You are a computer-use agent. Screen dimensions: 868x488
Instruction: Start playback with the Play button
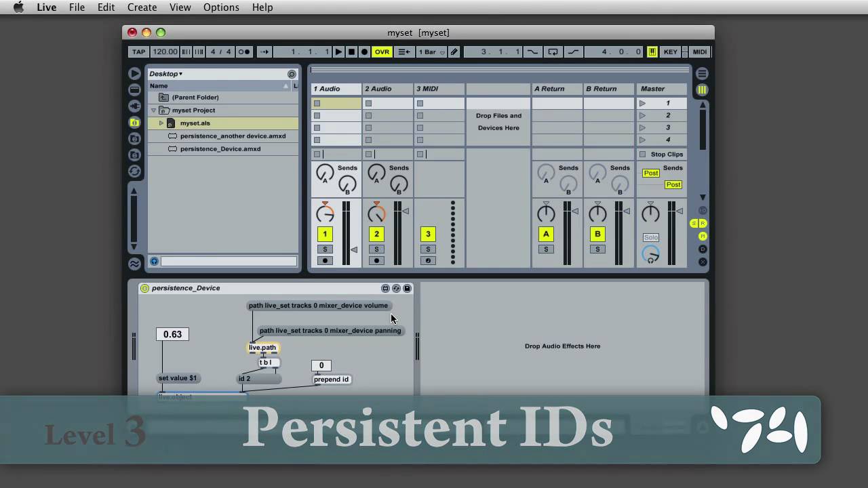338,52
